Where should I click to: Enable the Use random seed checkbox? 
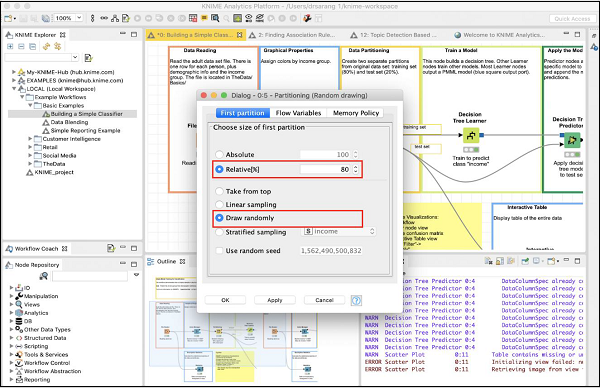point(219,251)
